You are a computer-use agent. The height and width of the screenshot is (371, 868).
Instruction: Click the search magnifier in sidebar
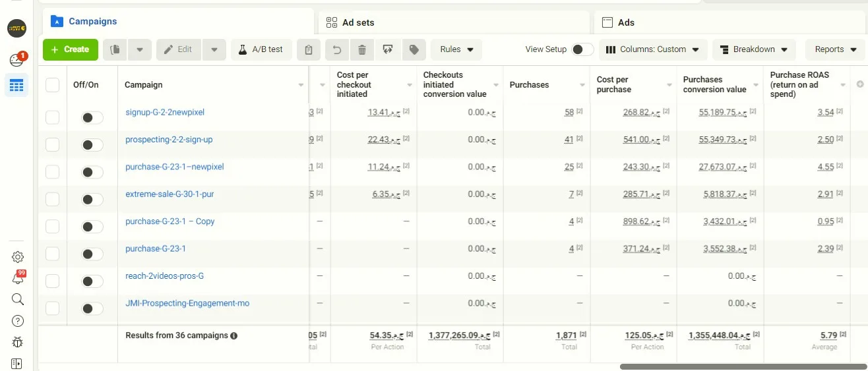tap(18, 299)
